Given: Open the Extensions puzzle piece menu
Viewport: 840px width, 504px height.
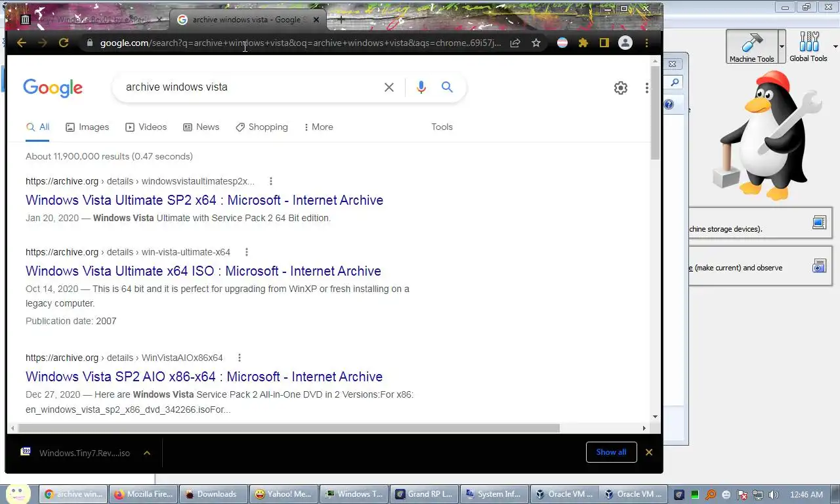Looking at the screenshot, I should click(583, 43).
